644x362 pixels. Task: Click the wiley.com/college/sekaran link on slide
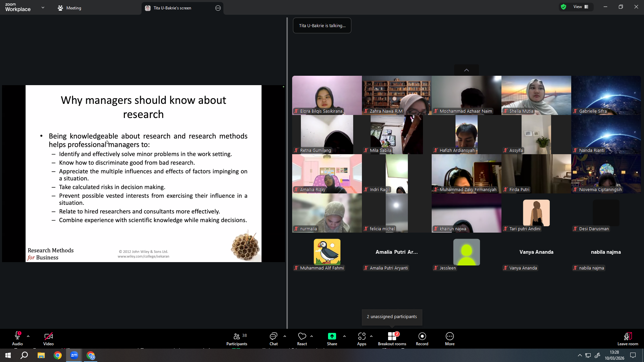click(x=143, y=256)
